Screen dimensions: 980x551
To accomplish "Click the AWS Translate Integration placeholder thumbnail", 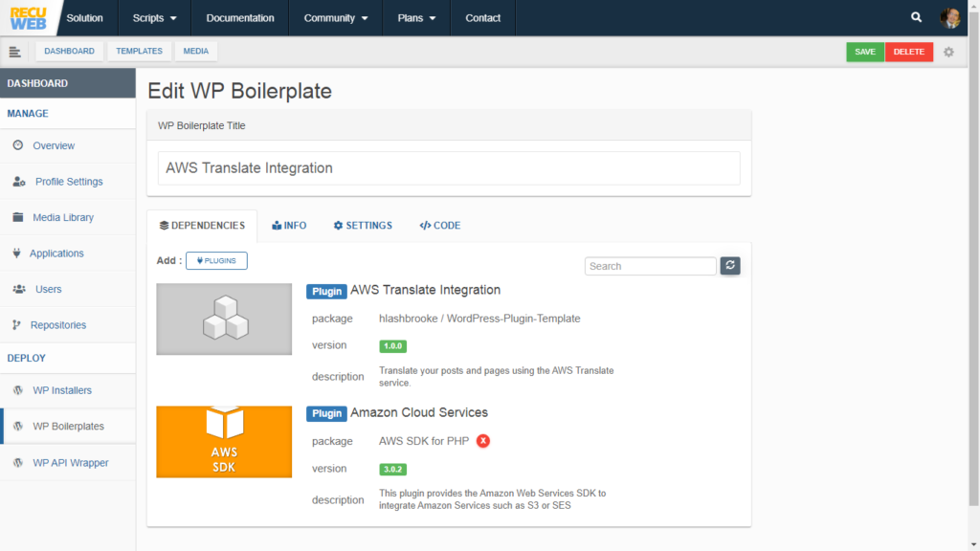I will point(224,320).
